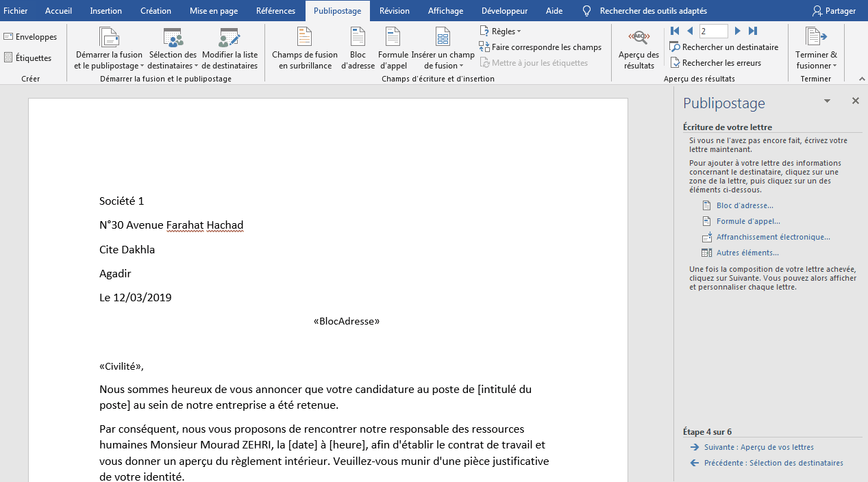Click Mettre à jour les étiquettes
Image resolution: width=868 pixels, height=482 pixels.
click(x=534, y=63)
